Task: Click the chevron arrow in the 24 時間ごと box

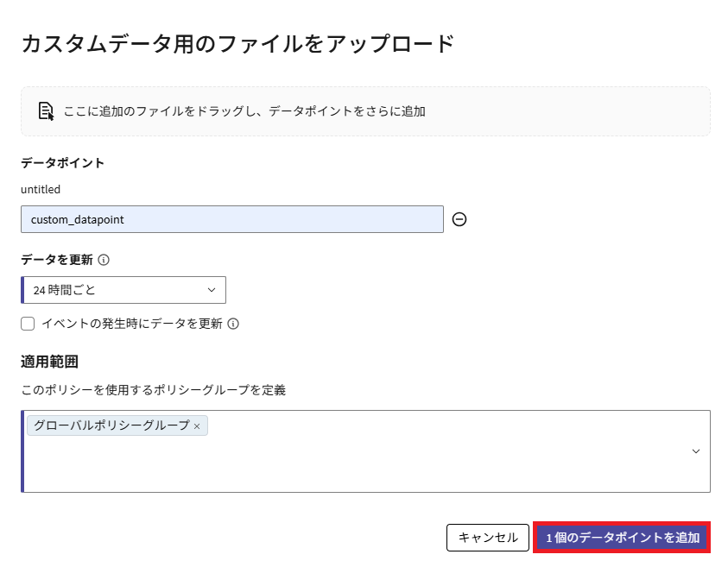Action: click(x=212, y=290)
